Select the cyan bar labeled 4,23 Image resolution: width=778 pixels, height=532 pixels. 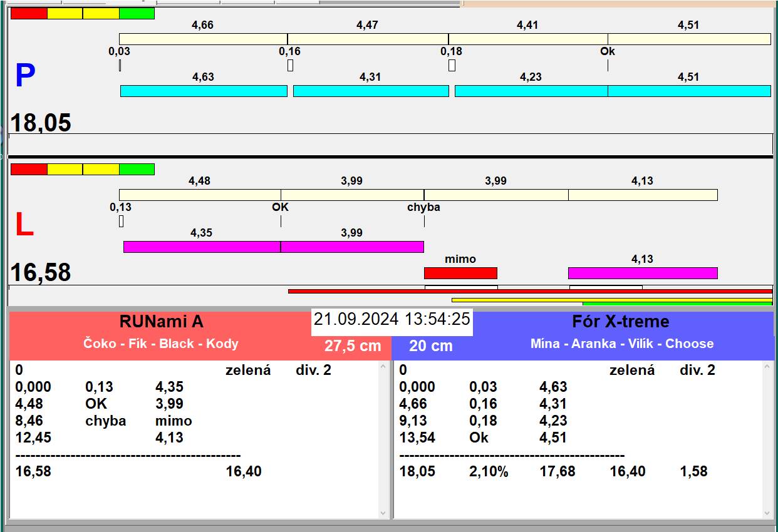pos(531,91)
